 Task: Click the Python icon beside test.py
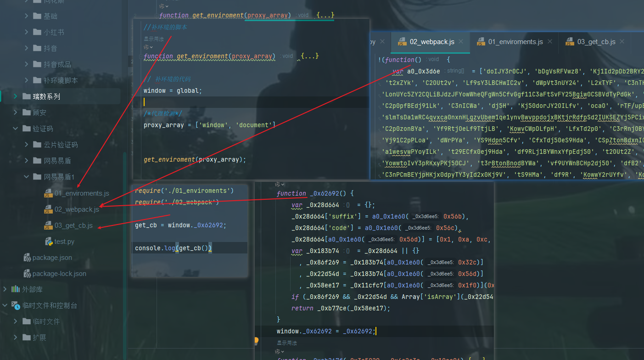[x=48, y=242]
